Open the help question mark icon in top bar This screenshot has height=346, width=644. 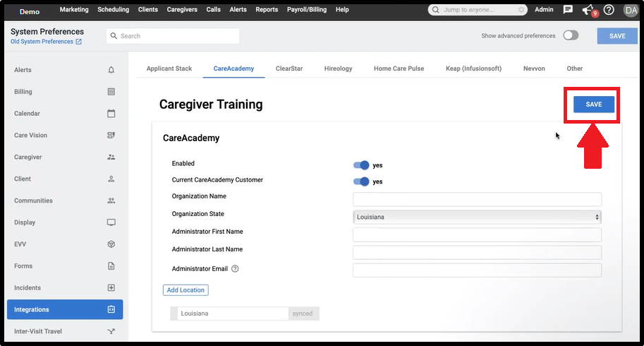pyautogui.click(x=609, y=9)
